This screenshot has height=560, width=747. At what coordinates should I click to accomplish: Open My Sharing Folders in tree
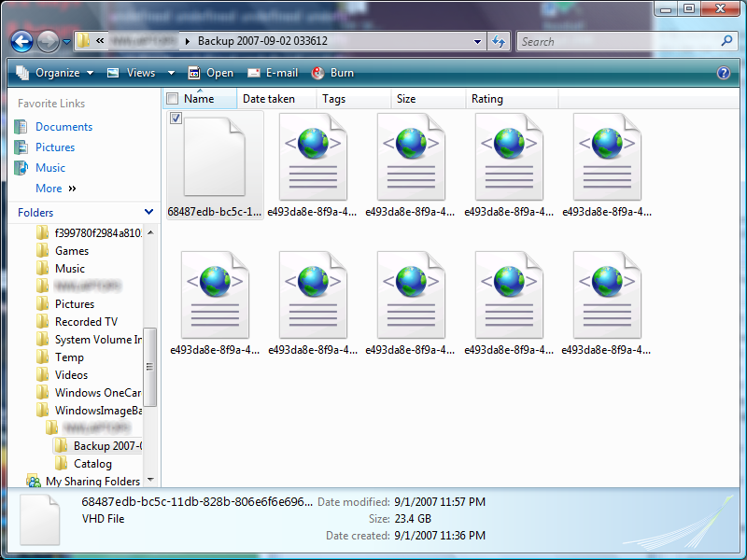pyautogui.click(x=92, y=482)
